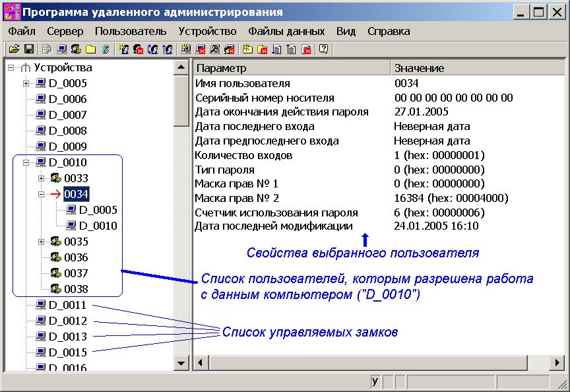
Task: Select the D_0013 device
Action: click(67, 337)
